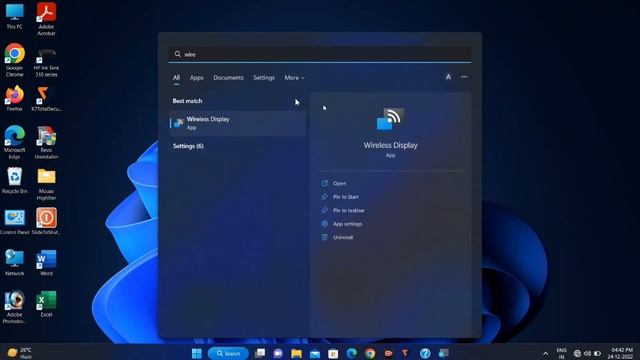The height and width of the screenshot is (360, 640).
Task: Expand the Settings (6) results group
Action: (188, 146)
